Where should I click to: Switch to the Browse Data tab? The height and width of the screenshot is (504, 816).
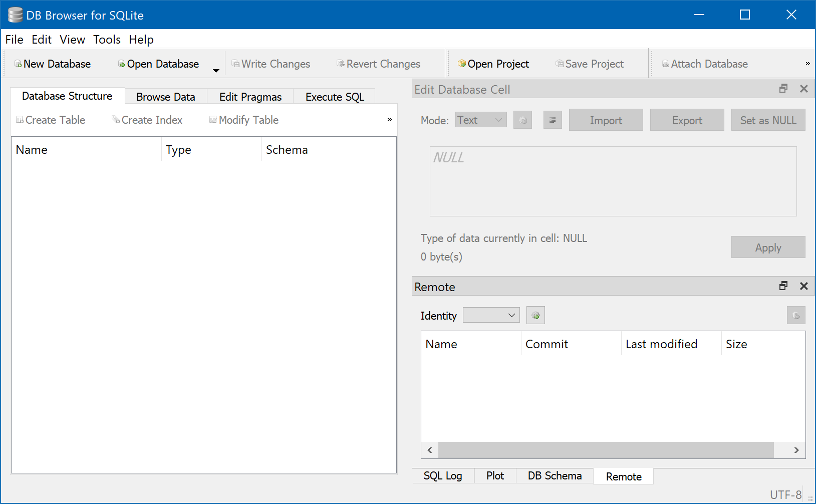point(166,96)
